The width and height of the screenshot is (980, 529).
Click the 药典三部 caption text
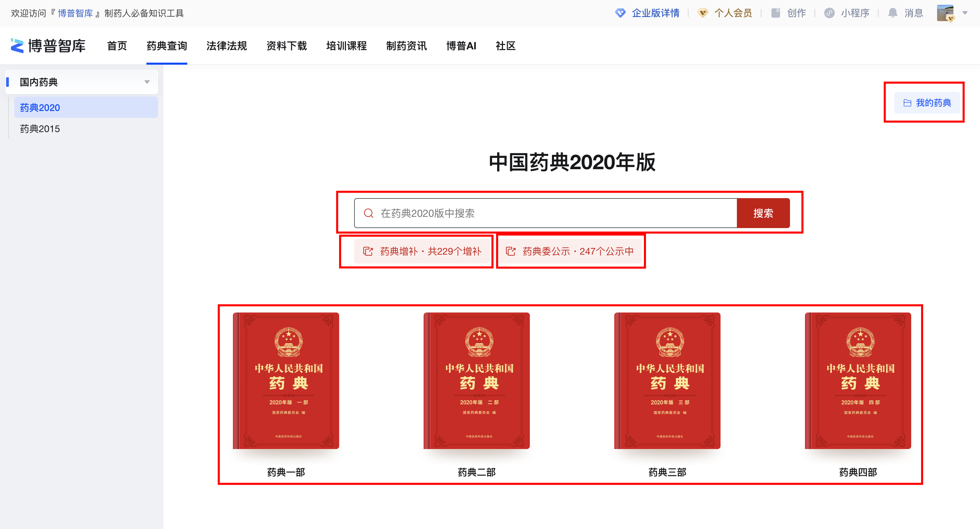point(667,472)
